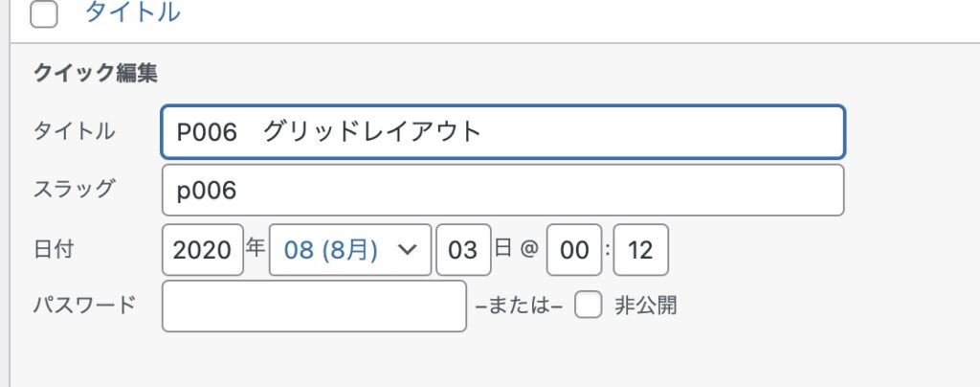
Task: Focus the empty パスワード input box
Action: [314, 306]
